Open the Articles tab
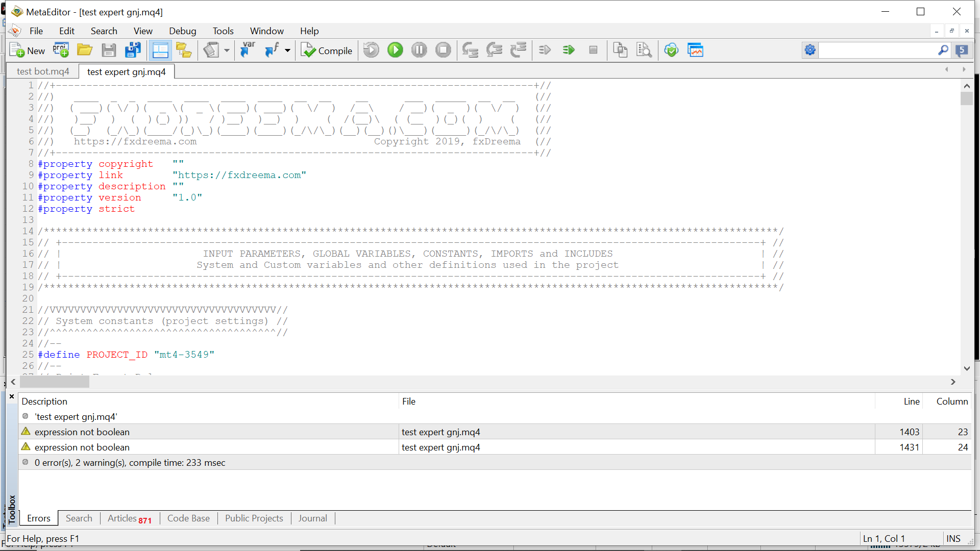The image size is (980, 551). click(x=130, y=518)
